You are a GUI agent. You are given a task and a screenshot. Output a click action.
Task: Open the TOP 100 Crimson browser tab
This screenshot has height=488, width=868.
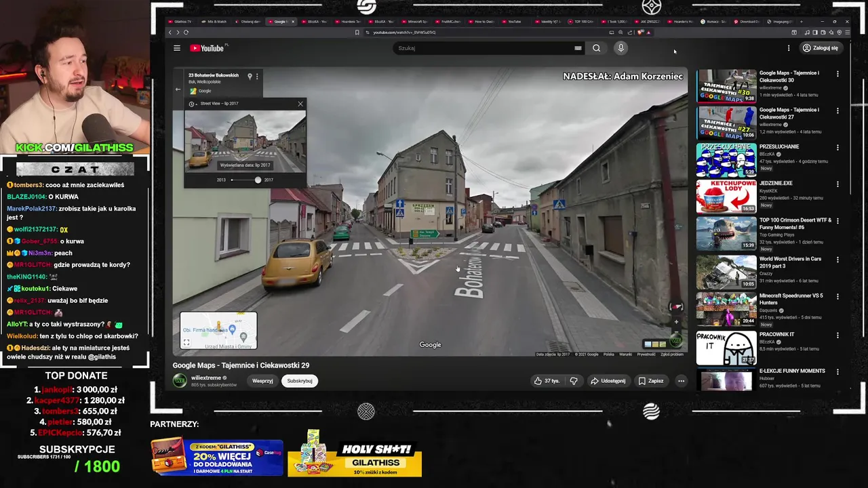tap(582, 22)
